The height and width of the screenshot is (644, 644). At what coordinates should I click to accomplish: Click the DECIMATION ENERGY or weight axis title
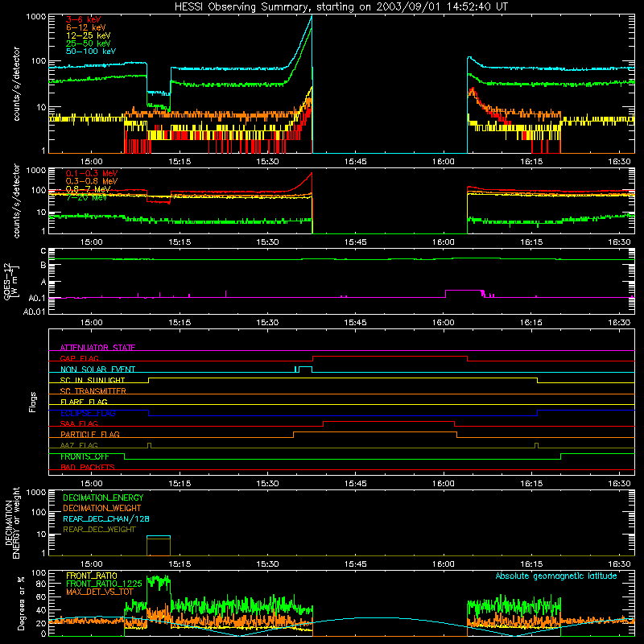point(12,522)
